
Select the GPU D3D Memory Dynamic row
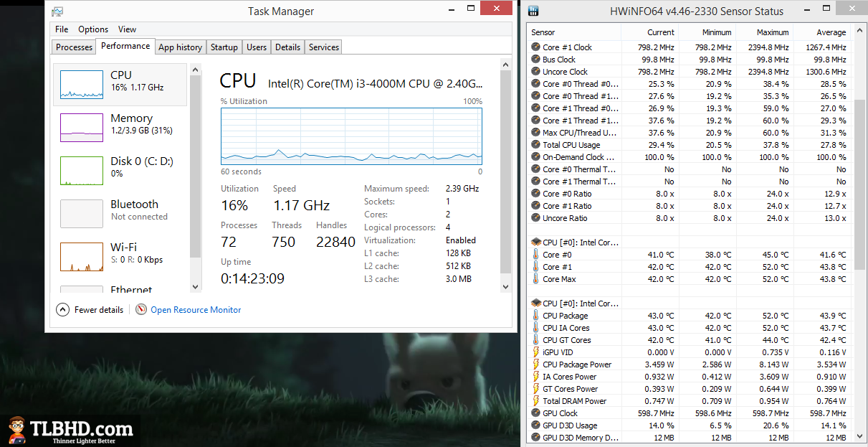coord(690,438)
